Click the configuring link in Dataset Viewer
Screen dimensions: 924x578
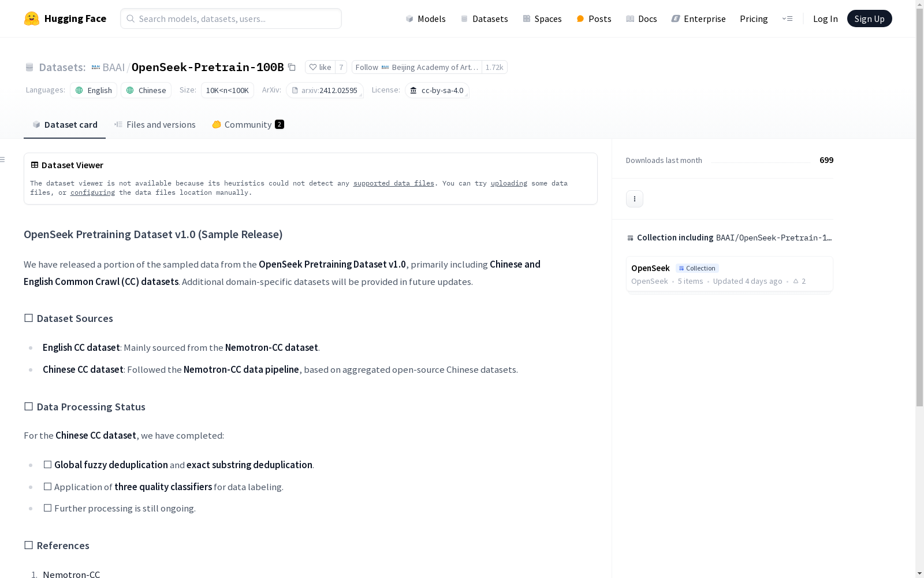point(92,192)
